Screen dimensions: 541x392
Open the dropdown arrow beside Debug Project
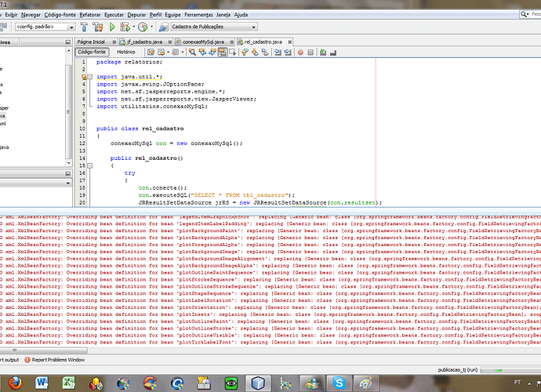pos(133,27)
